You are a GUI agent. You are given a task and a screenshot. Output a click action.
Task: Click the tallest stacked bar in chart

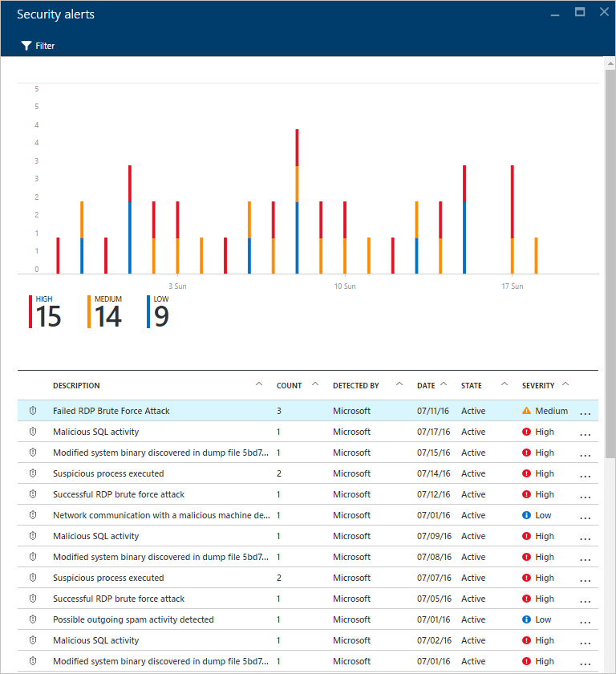click(x=297, y=201)
